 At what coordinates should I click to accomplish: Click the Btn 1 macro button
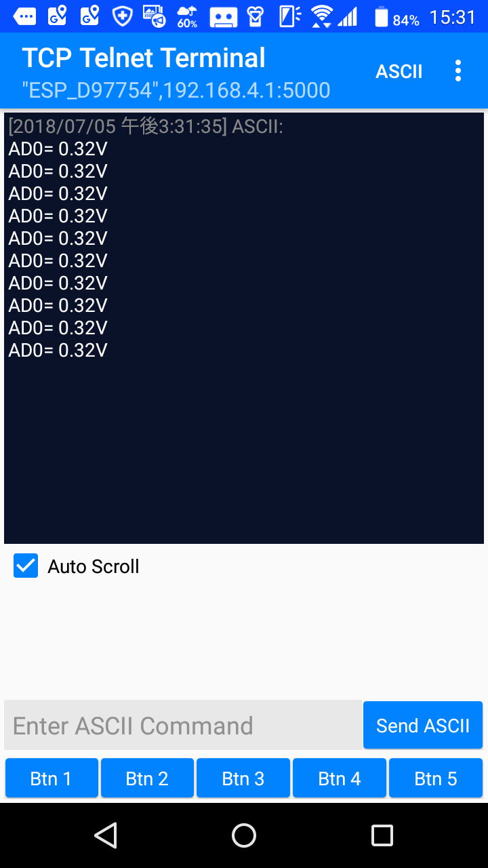(52, 778)
